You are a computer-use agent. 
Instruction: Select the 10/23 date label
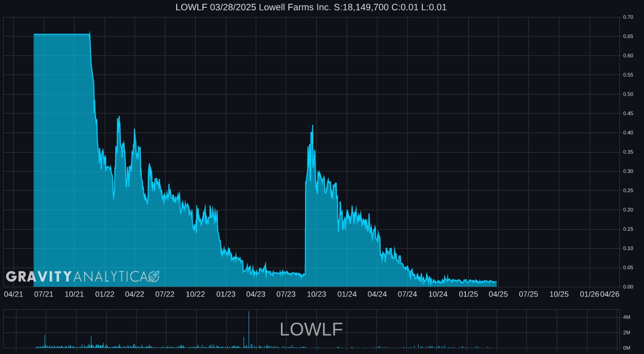point(317,294)
